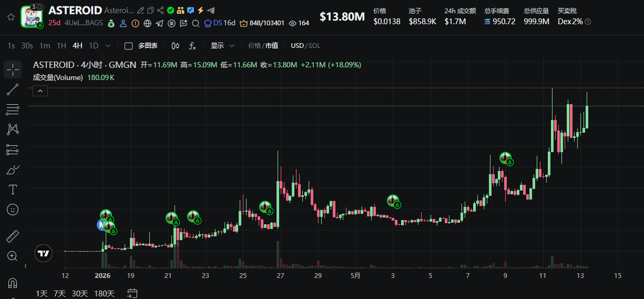
Task: Copy the token name with the copy icon
Action: pyautogui.click(x=151, y=10)
